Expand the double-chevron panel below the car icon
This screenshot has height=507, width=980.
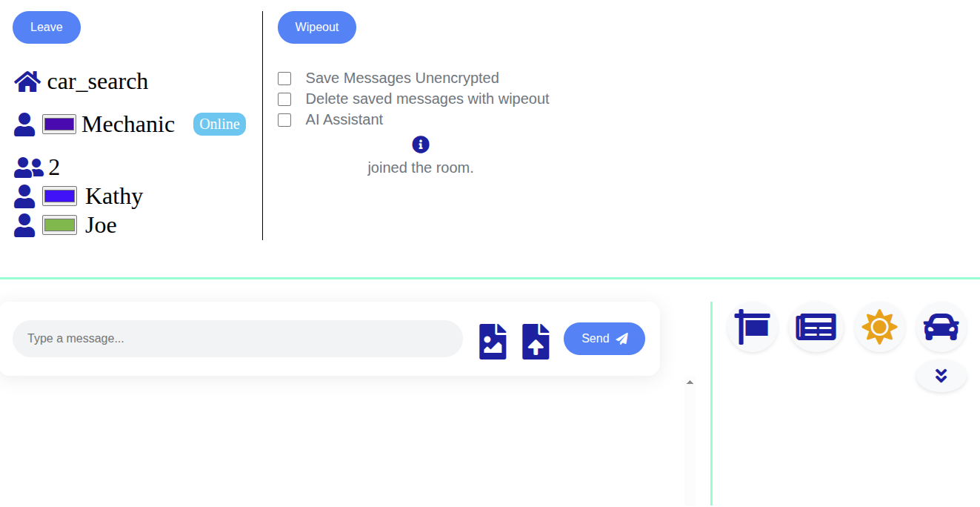click(941, 376)
